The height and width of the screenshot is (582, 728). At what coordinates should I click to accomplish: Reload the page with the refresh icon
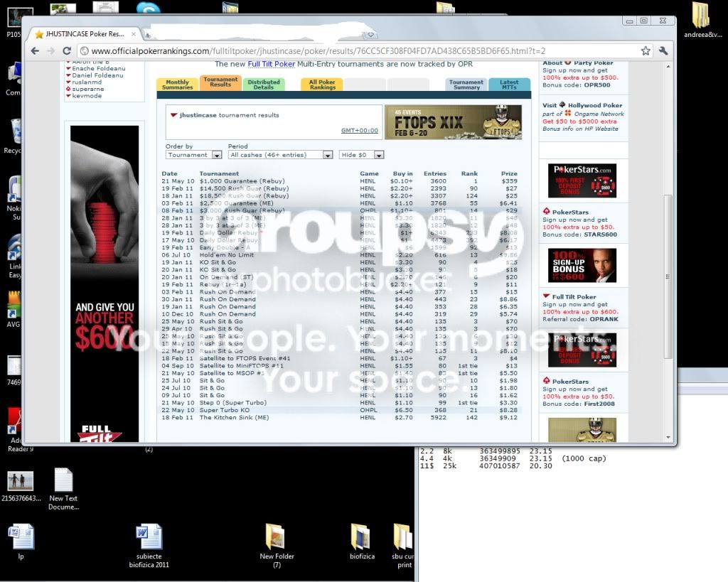(x=67, y=51)
